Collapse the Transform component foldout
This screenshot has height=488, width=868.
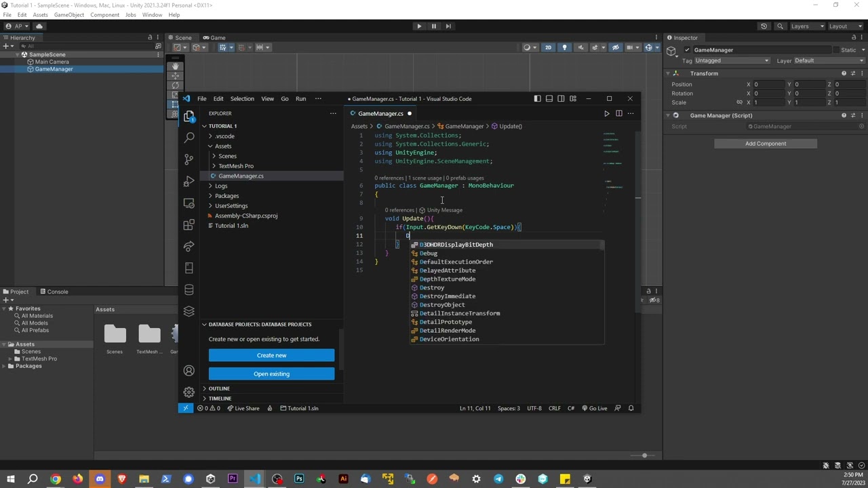pyautogui.click(x=668, y=73)
